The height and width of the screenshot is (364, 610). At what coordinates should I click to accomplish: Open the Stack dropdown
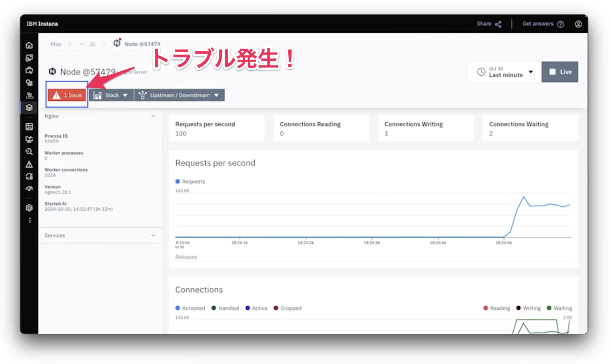tap(111, 95)
